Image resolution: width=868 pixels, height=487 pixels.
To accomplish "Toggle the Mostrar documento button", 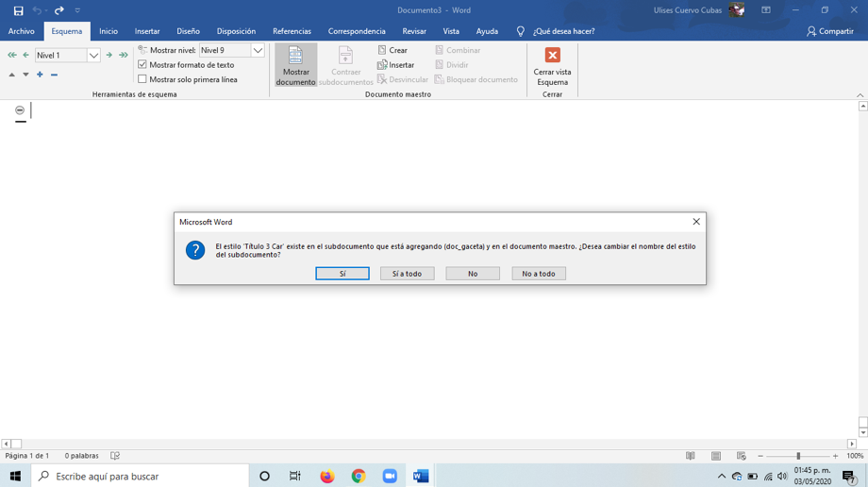I will [x=295, y=65].
